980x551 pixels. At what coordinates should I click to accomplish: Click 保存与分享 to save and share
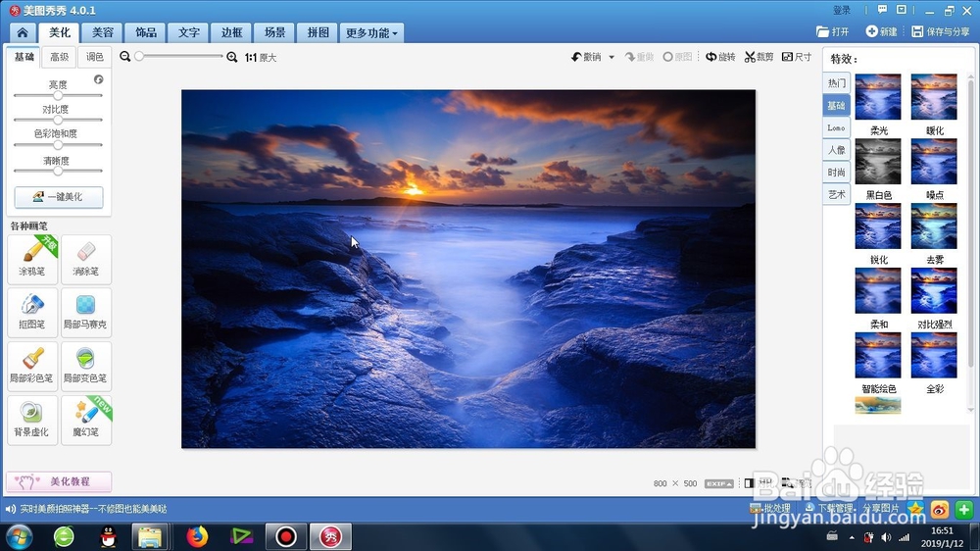[x=940, y=31]
